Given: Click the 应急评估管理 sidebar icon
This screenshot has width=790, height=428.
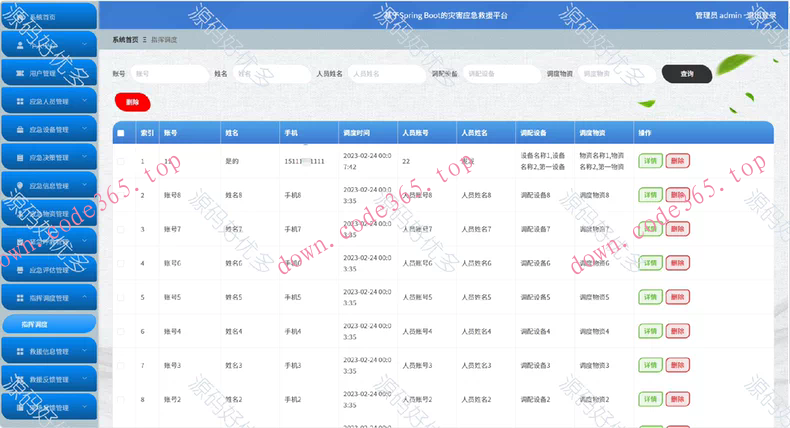Looking at the screenshot, I should (x=21, y=270).
